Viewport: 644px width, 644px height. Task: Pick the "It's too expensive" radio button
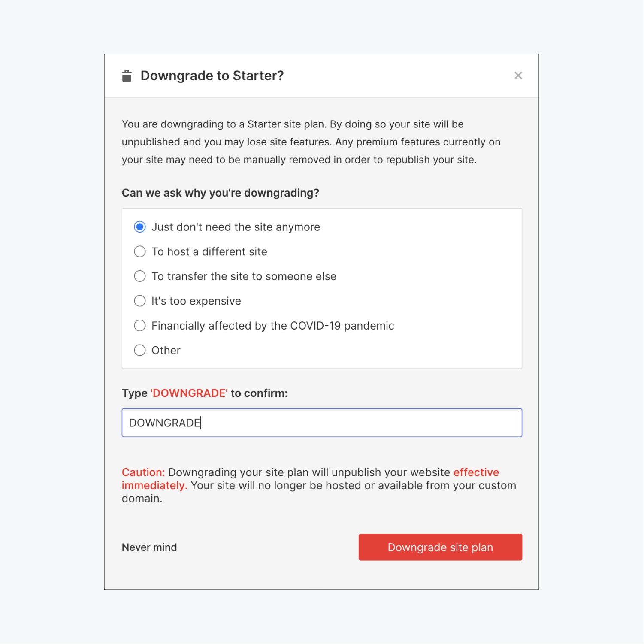pos(140,301)
